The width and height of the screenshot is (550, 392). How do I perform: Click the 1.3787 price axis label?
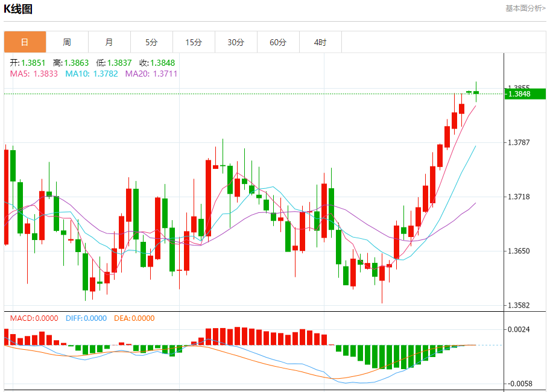pos(519,142)
